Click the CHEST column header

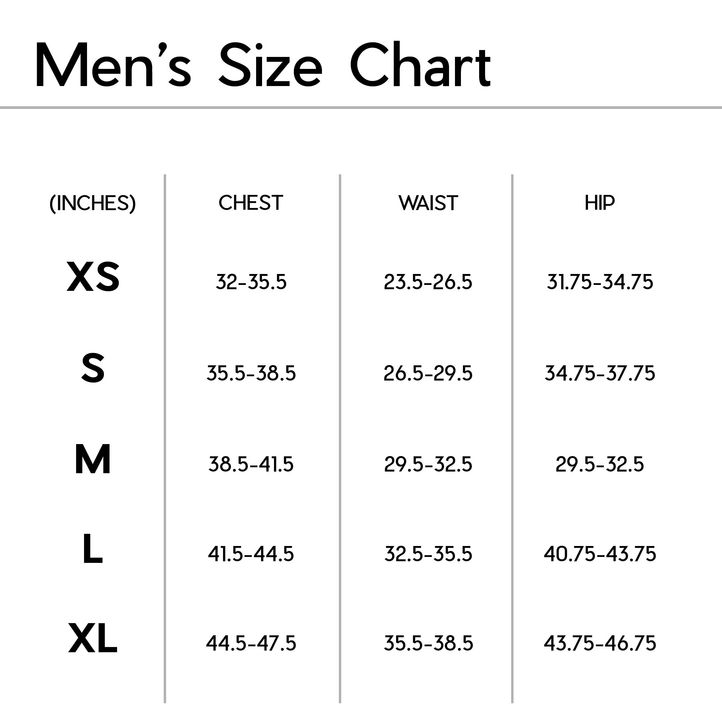click(x=250, y=203)
